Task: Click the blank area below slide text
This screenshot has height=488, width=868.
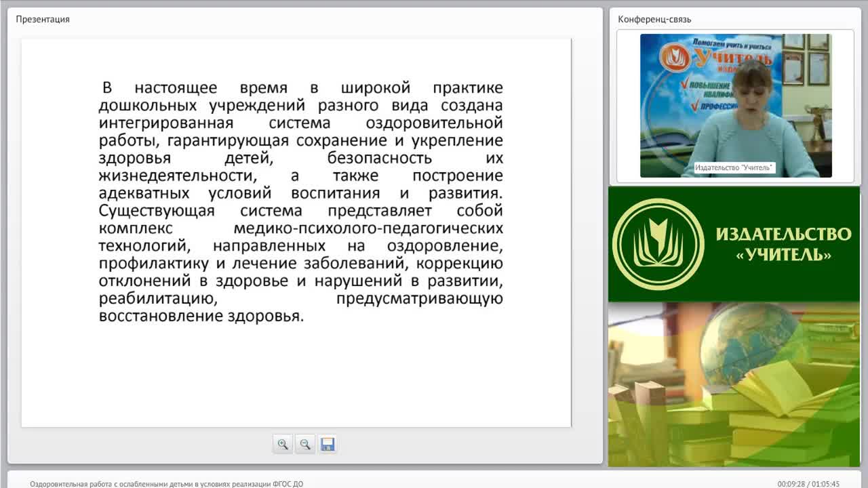Action: click(296, 376)
